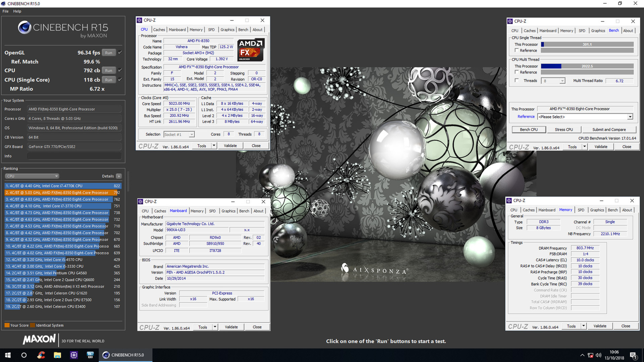Click the MAXON logo at bottom left
644x362 pixels.
pos(39,339)
